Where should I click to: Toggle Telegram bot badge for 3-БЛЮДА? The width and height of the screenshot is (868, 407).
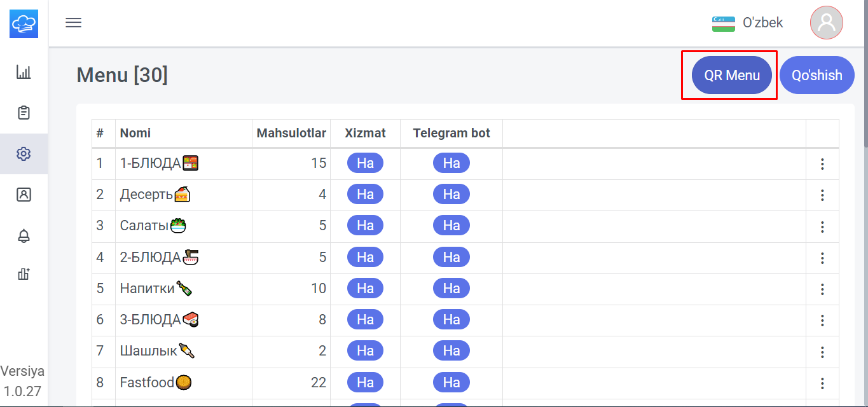coord(451,319)
